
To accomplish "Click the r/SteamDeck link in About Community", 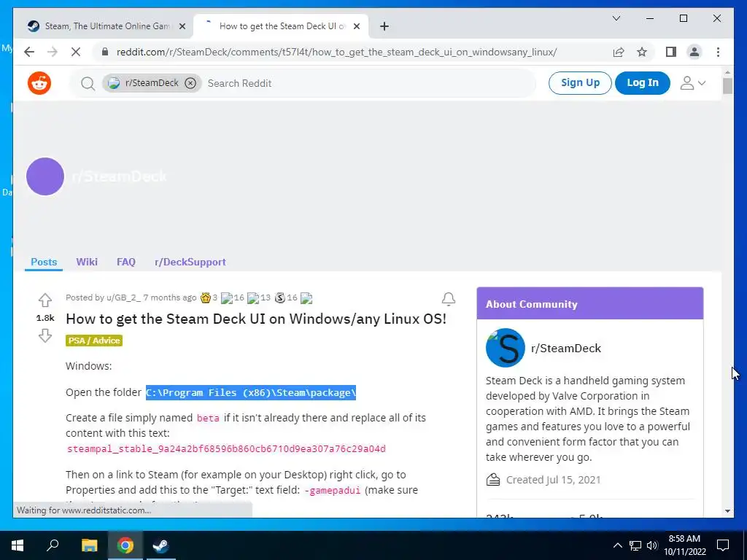I will click(566, 348).
